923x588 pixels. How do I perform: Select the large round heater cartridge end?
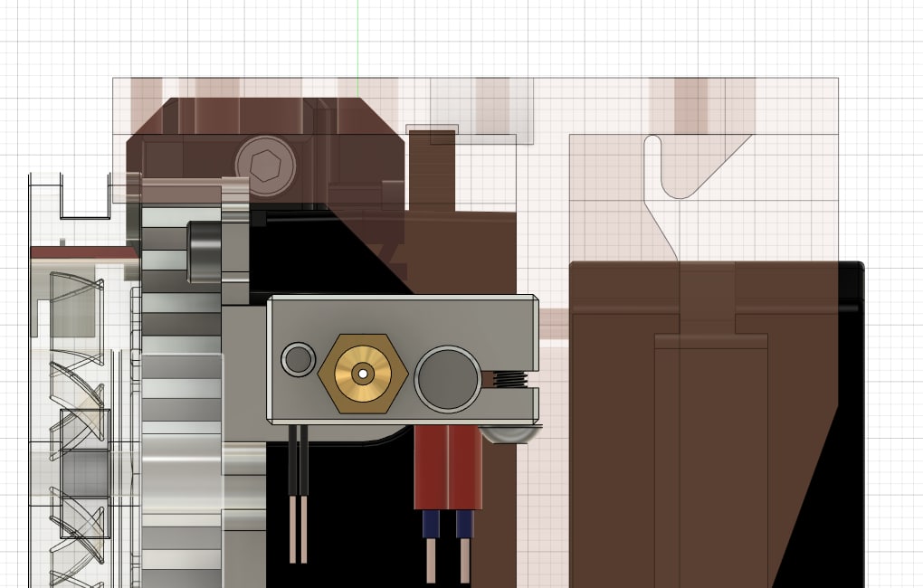tap(447, 380)
